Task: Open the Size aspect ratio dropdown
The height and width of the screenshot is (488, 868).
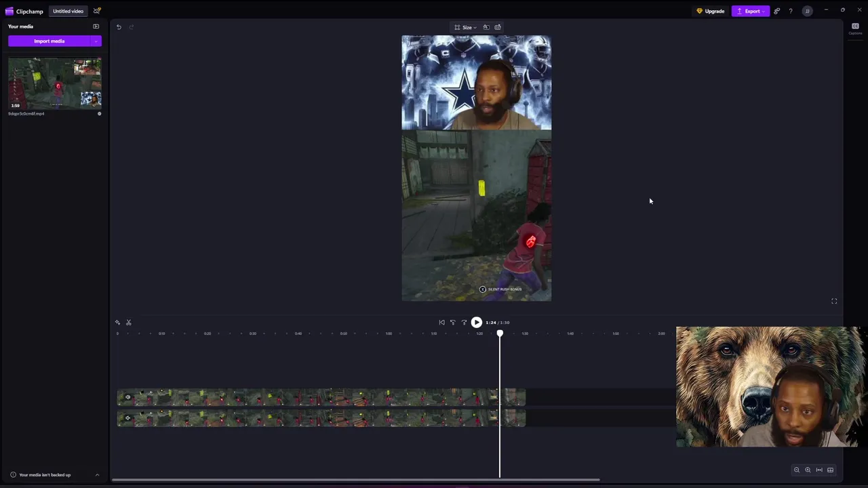Action: 465,27
